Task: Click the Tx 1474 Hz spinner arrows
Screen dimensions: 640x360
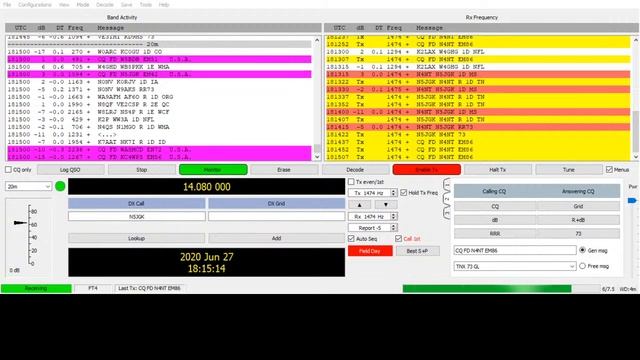Action: pos(393,193)
